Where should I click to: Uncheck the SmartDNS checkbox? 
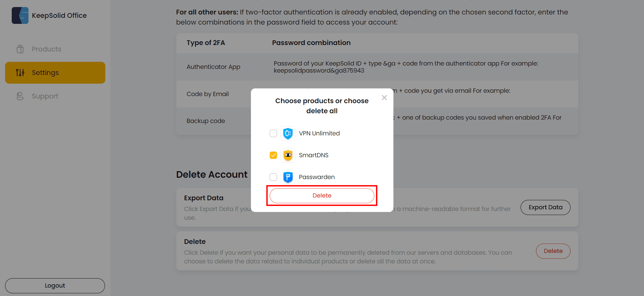click(273, 155)
